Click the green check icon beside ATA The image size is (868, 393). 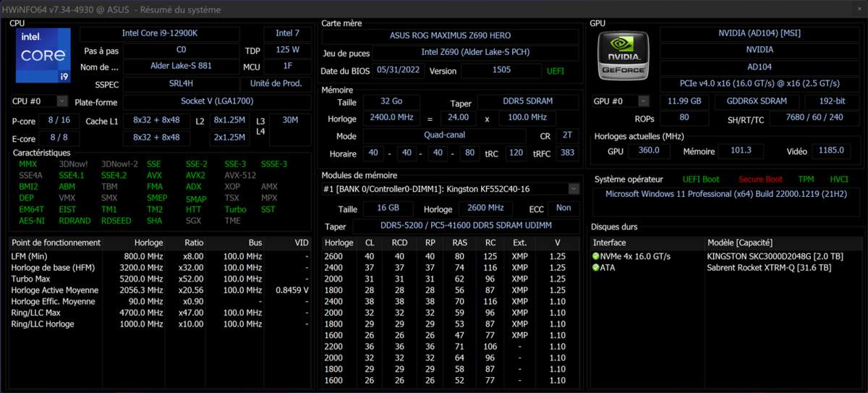coord(596,267)
